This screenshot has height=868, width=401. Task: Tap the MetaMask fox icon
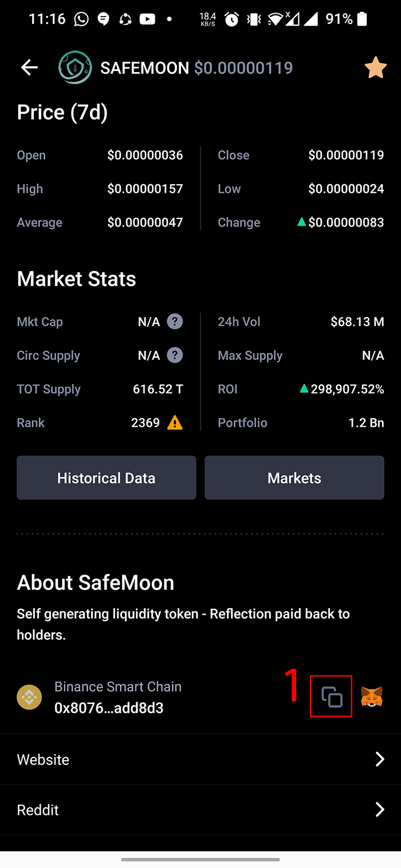click(x=372, y=697)
